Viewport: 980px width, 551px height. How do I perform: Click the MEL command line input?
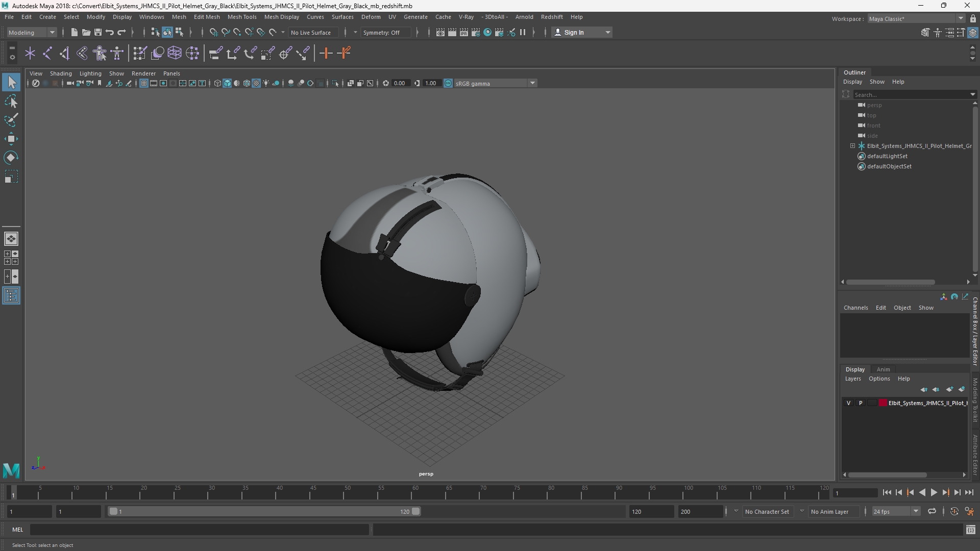(x=199, y=530)
